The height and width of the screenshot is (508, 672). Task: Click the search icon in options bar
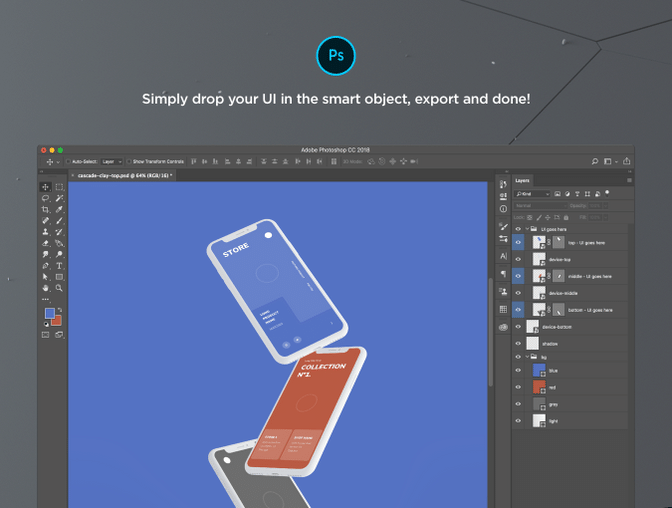594,160
